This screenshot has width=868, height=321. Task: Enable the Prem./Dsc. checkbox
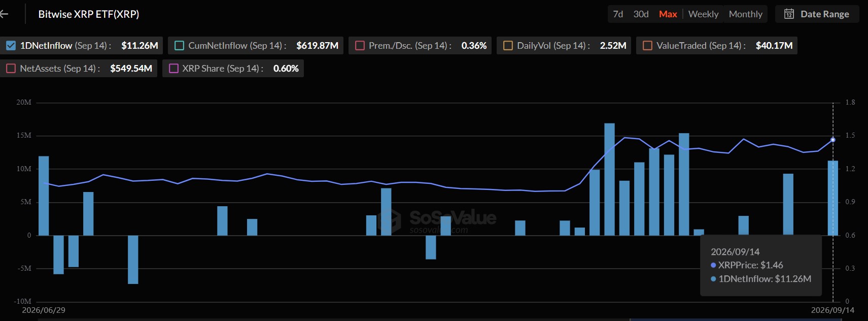[x=360, y=46]
